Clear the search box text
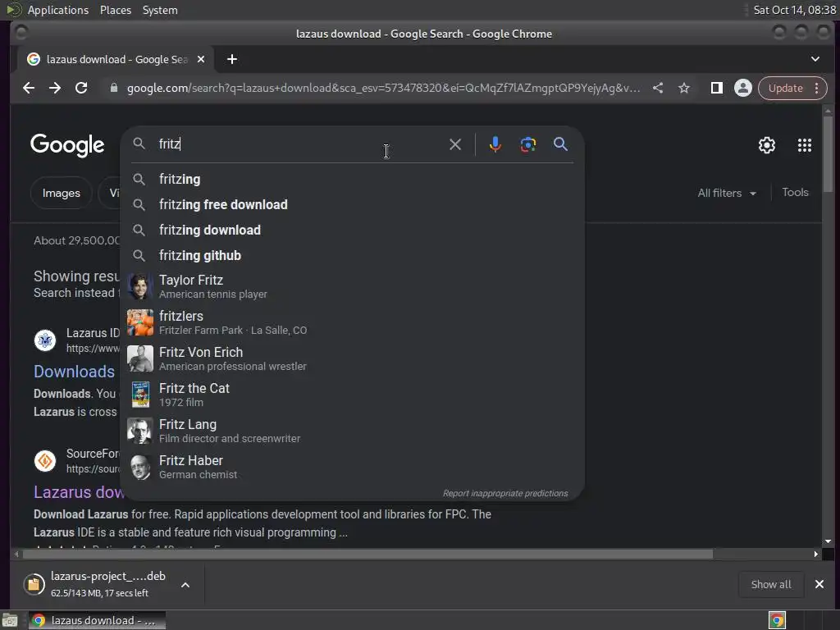 (x=454, y=144)
